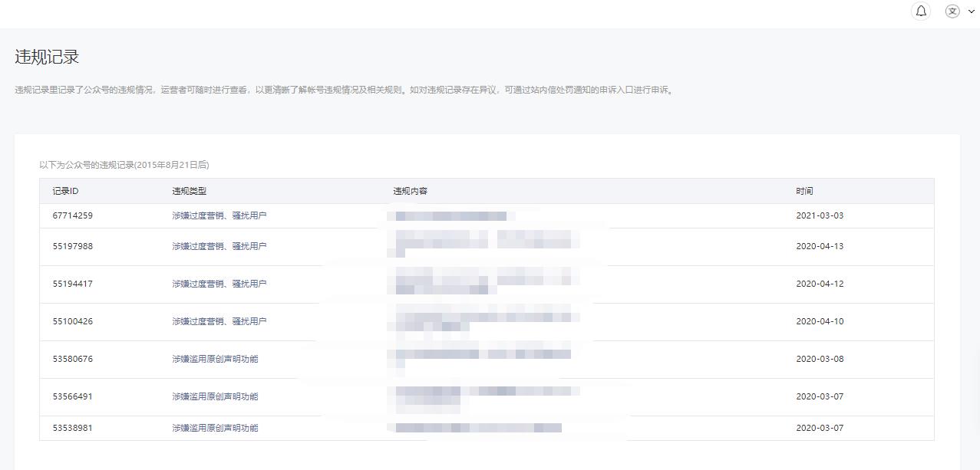Image resolution: width=980 pixels, height=470 pixels.
Task: Open 涉嫌滥用原创声明功能 link for record 53580676
Action: tap(215, 359)
